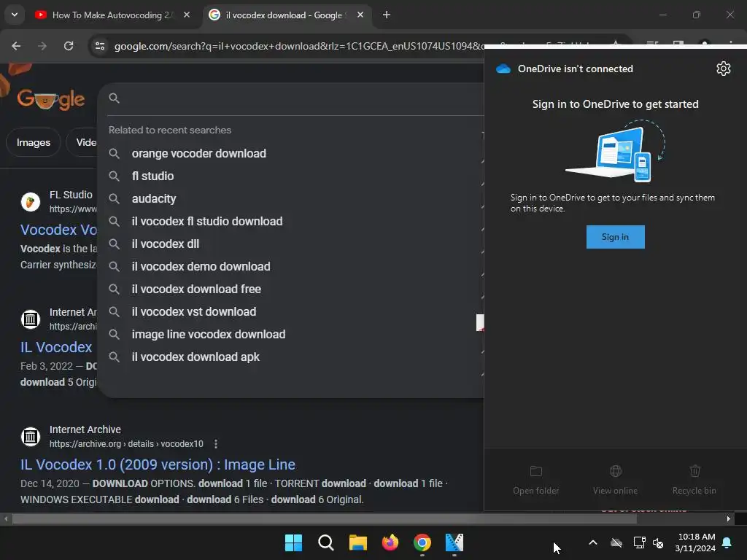This screenshot has width=747, height=560.
Task: Open network status tray icon
Action: 639,542
